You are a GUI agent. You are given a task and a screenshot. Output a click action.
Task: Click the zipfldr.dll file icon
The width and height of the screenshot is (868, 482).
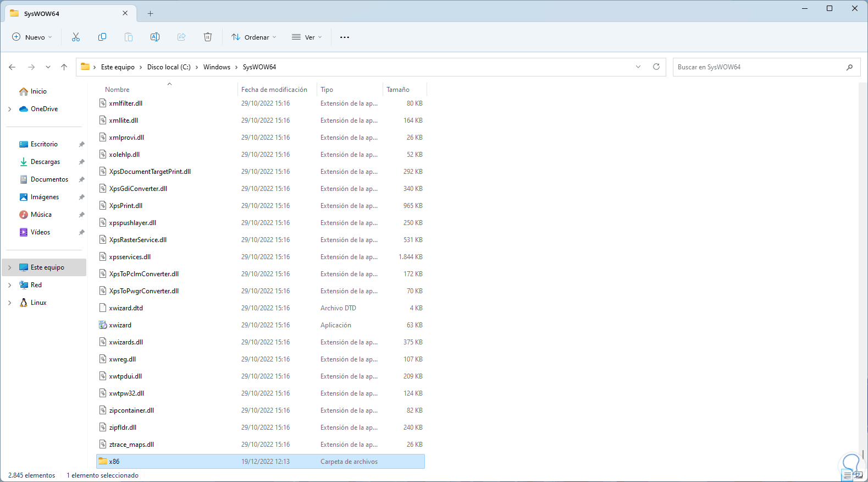point(103,427)
